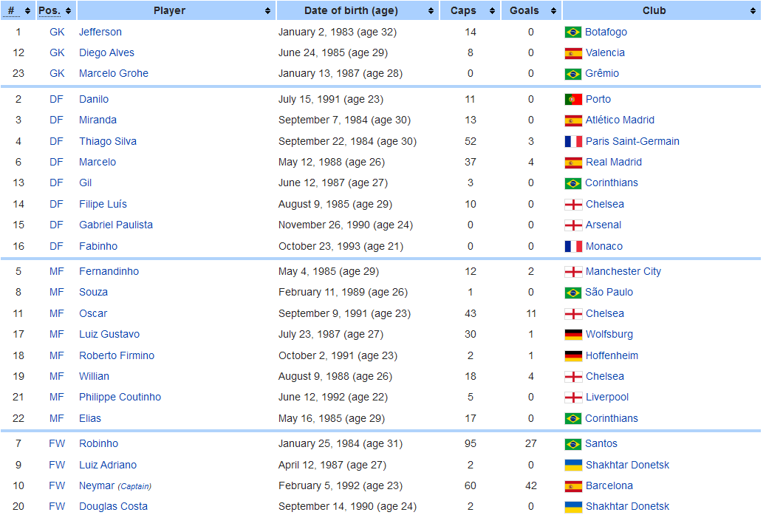This screenshot has width=766, height=532.
Task: Sort by position using the Pos. header
Action: [x=55, y=11]
